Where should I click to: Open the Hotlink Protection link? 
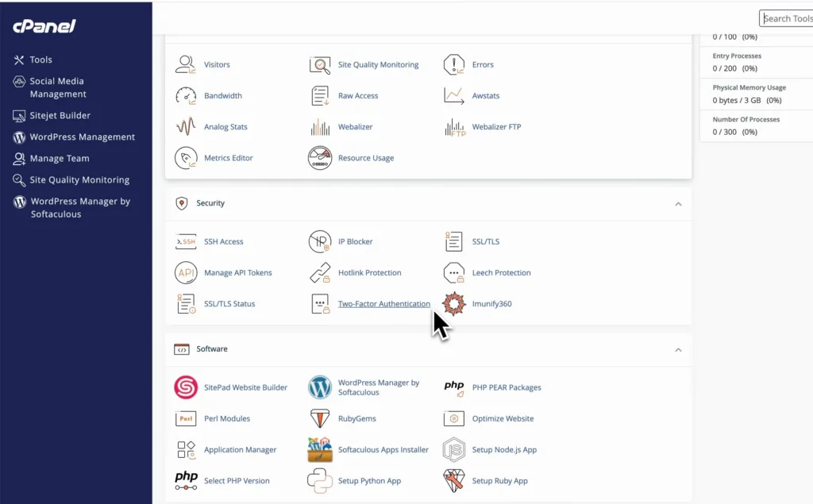click(370, 273)
